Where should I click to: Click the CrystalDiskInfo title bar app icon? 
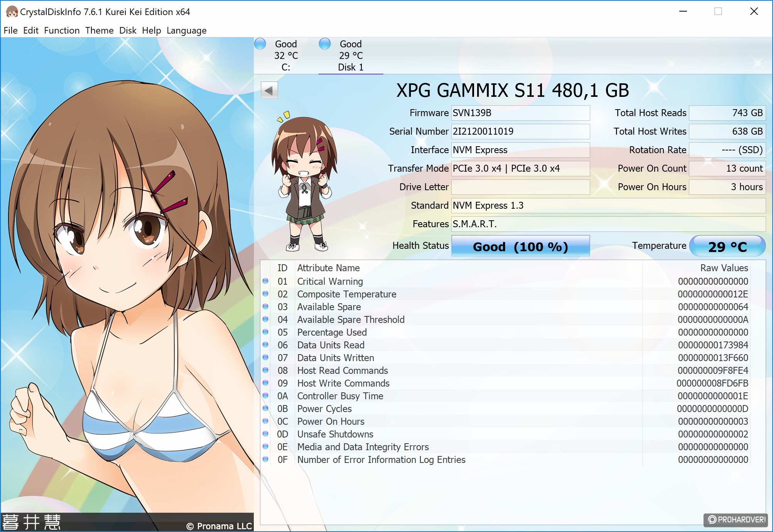pyautogui.click(x=12, y=12)
